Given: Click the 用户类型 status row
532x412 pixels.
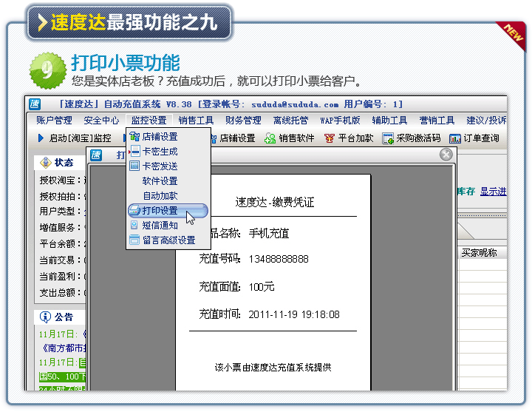Looking at the screenshot, I should click(62, 211).
